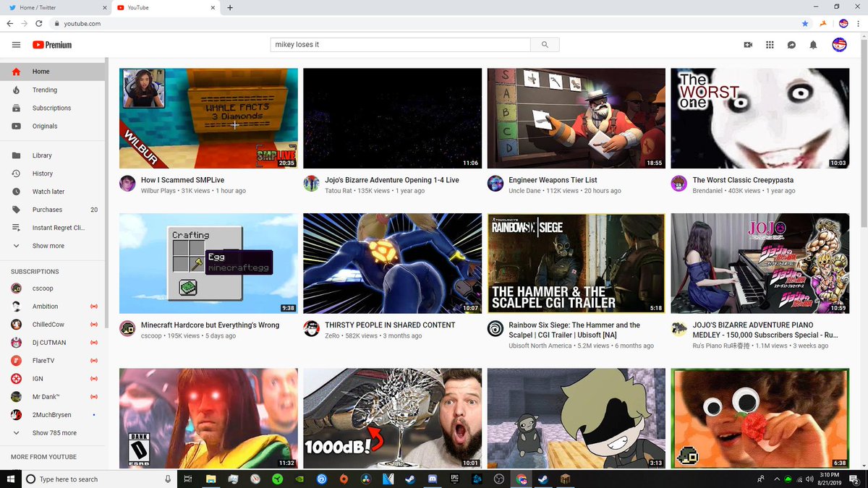This screenshot has width=868, height=488.
Task: Play How I Scammed SMPLive thumbnail
Action: (x=208, y=119)
